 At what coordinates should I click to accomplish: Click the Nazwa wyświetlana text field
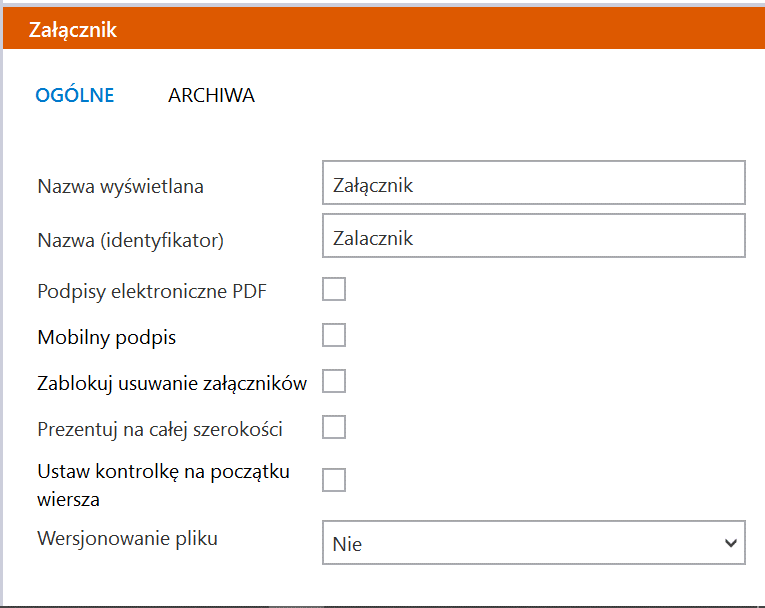[x=534, y=182]
